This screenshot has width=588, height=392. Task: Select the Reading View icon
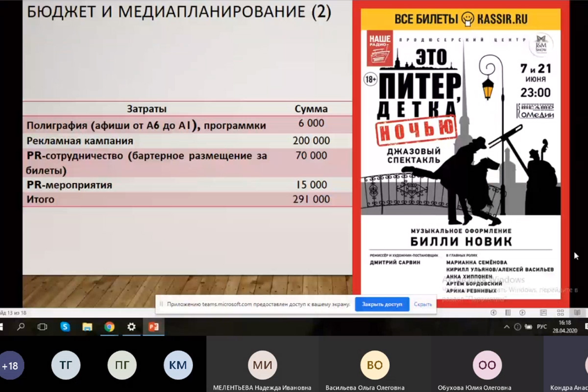click(x=577, y=313)
